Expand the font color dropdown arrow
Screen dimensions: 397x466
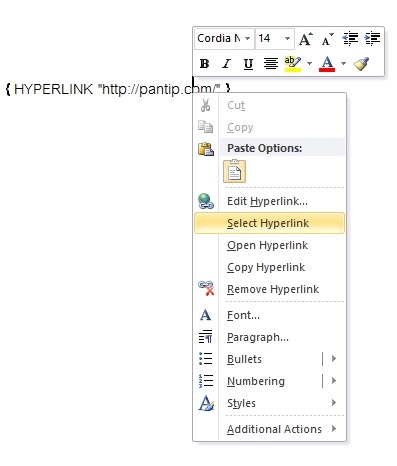(343, 63)
